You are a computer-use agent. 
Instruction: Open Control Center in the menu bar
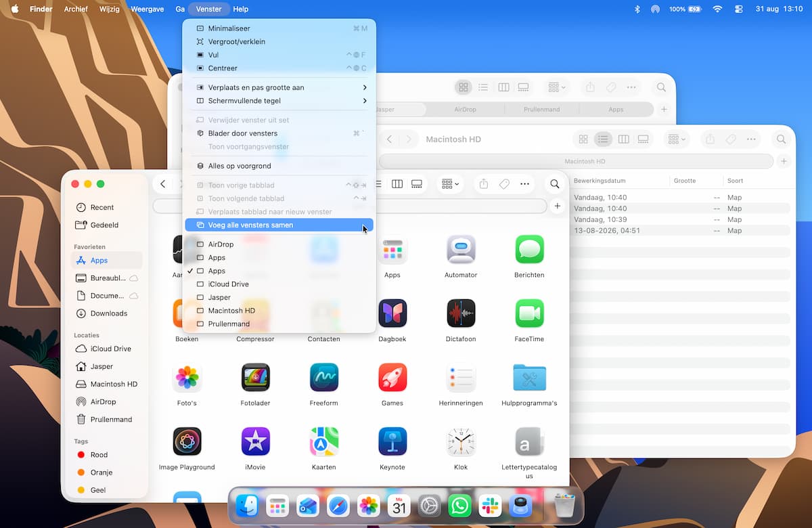[738, 9]
